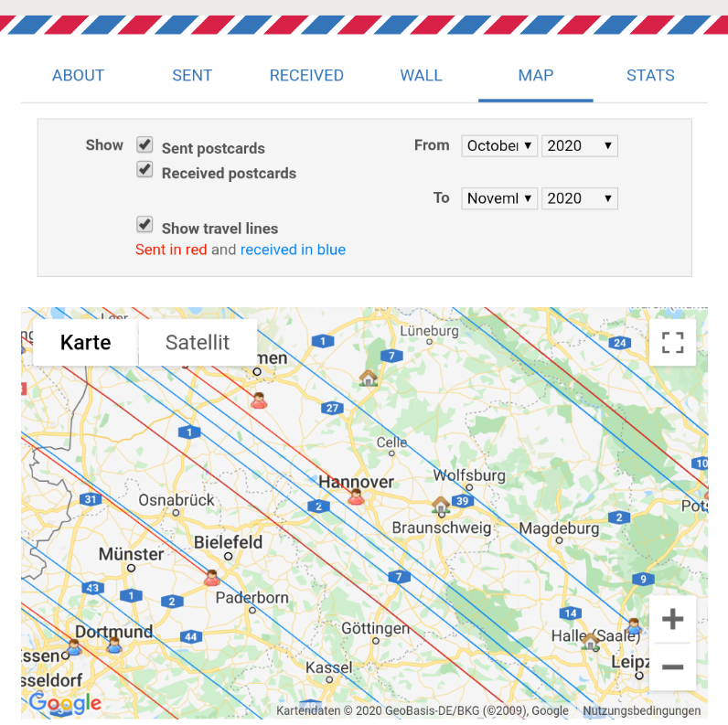The height and width of the screenshot is (725, 728).
Task: Click the blue person marker at Dortmund
Action: pyautogui.click(x=113, y=645)
